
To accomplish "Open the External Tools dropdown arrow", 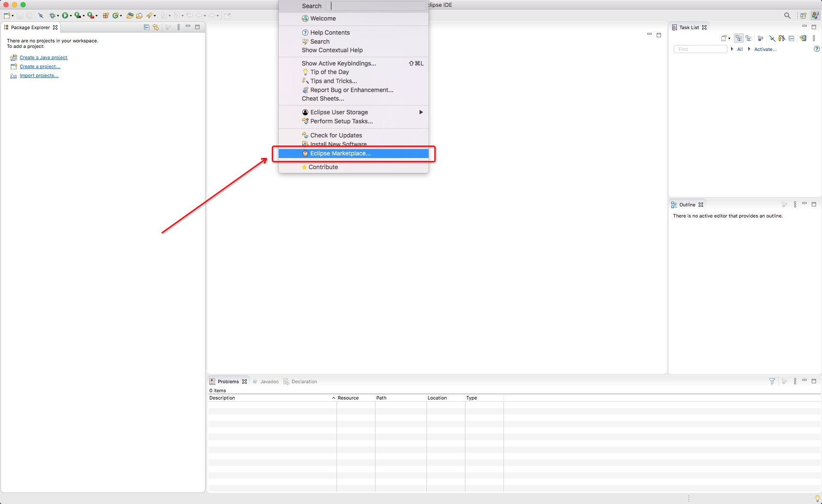I will tap(96, 16).
